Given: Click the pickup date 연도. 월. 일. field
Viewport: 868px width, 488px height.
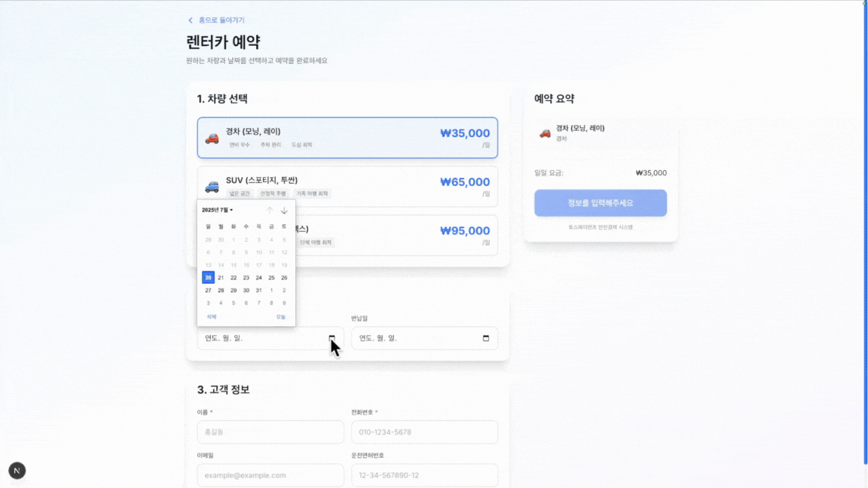Looking at the screenshot, I should click(270, 338).
